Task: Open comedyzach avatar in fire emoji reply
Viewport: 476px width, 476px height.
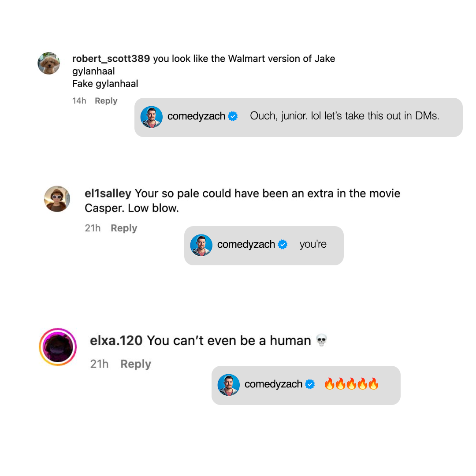Action: pyautogui.click(x=229, y=385)
